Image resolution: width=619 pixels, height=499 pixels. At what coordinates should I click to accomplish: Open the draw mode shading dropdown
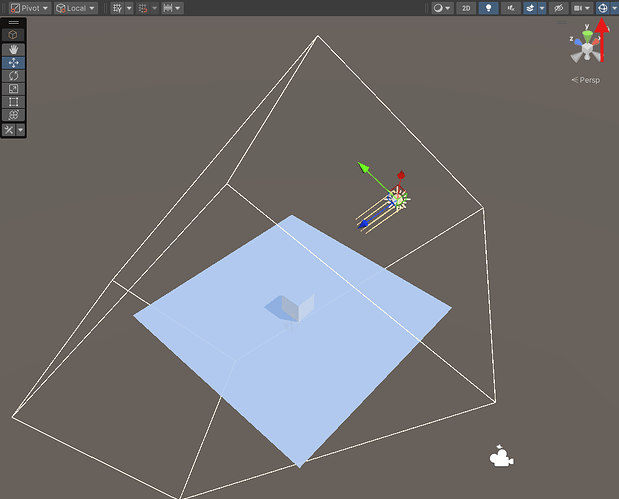(x=442, y=8)
